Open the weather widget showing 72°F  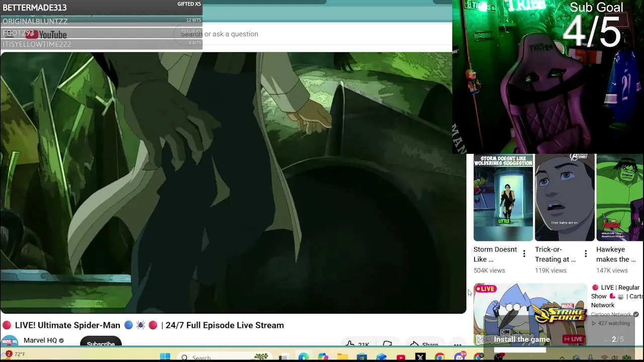[14, 354]
